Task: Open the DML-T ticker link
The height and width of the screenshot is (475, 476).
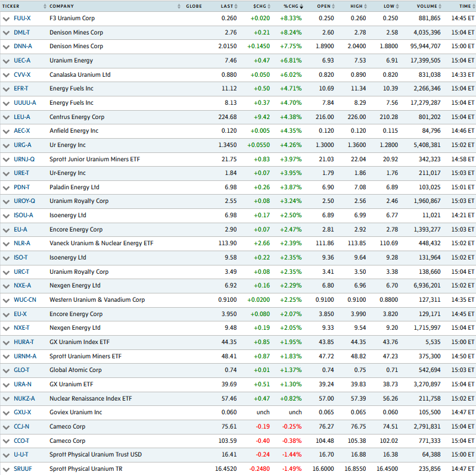Action: tap(22, 33)
